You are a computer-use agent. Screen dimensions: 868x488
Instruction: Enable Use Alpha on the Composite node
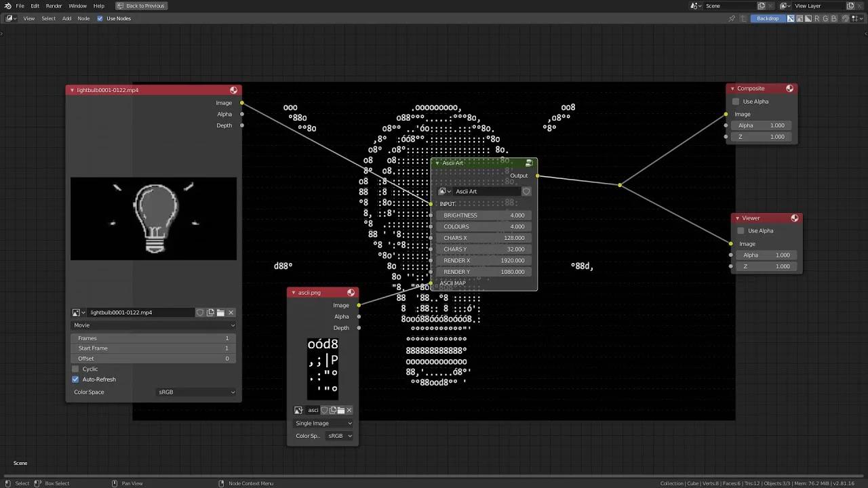tap(736, 102)
